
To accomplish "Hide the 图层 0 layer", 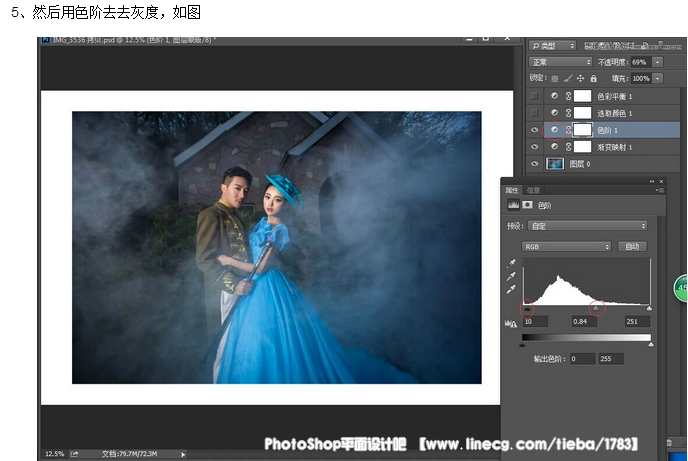I will (x=534, y=164).
